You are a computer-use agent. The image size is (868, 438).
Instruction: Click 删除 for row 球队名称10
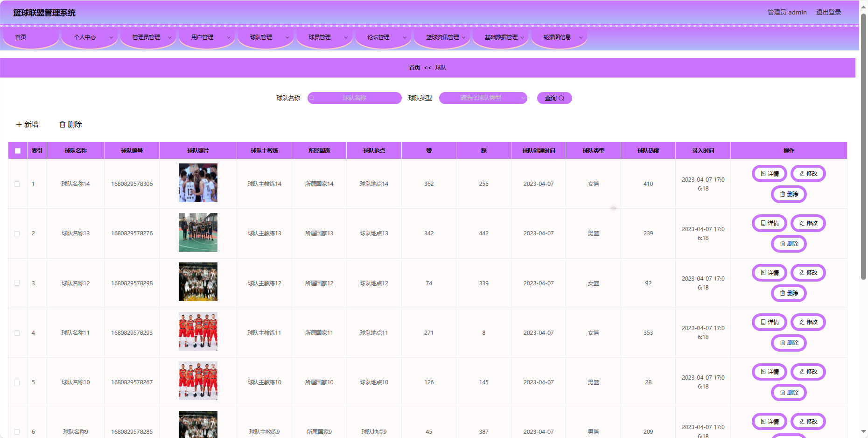coord(789,393)
